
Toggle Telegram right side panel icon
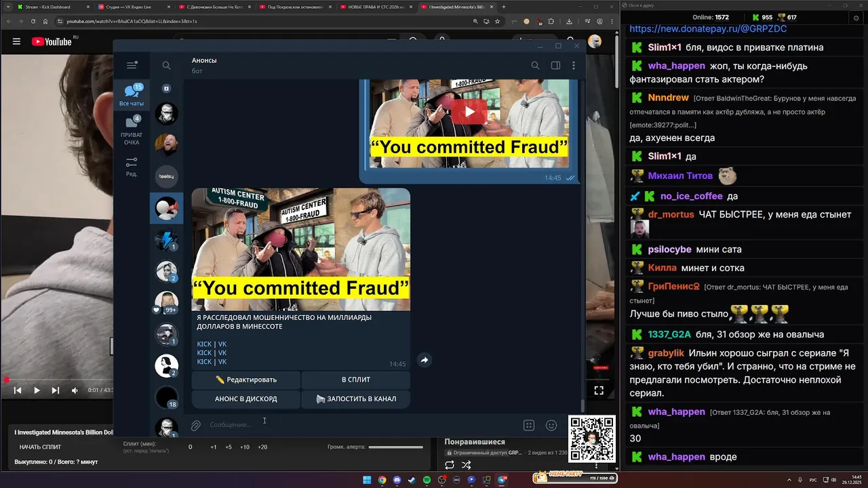click(555, 66)
